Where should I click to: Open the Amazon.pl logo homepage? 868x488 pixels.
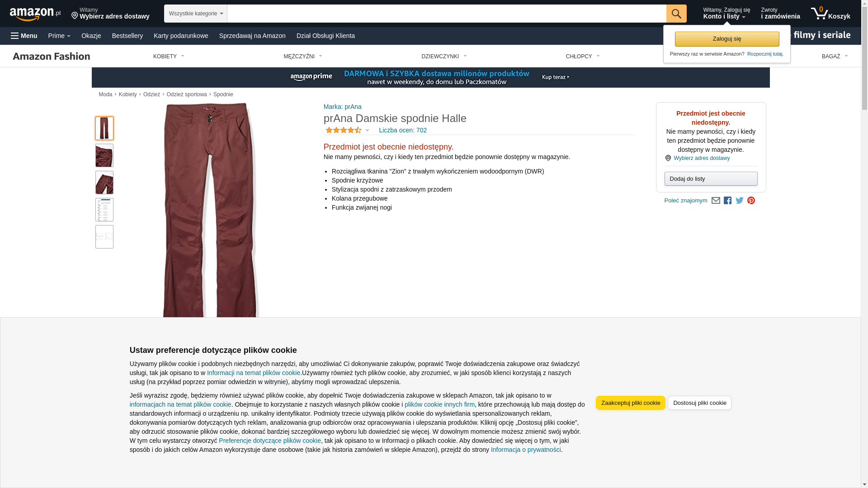[x=35, y=14]
